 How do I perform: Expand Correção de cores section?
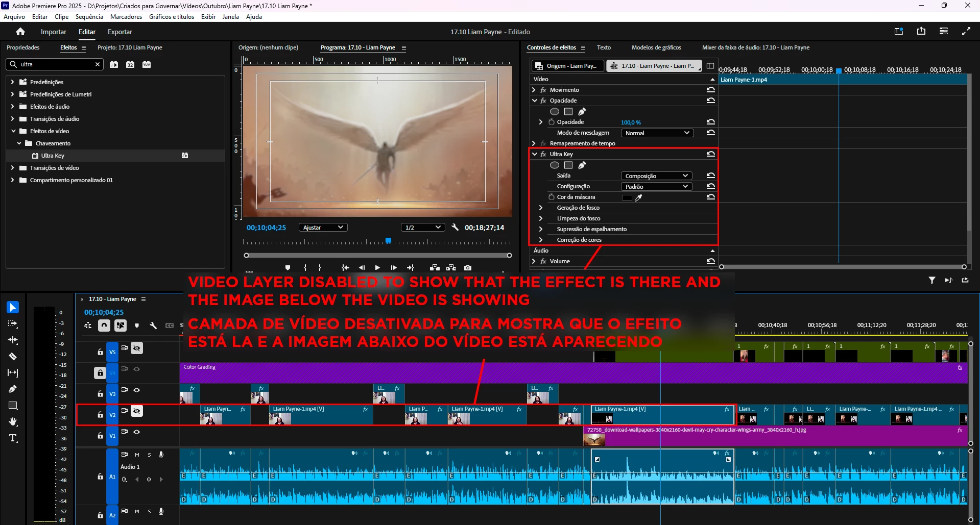coord(541,240)
